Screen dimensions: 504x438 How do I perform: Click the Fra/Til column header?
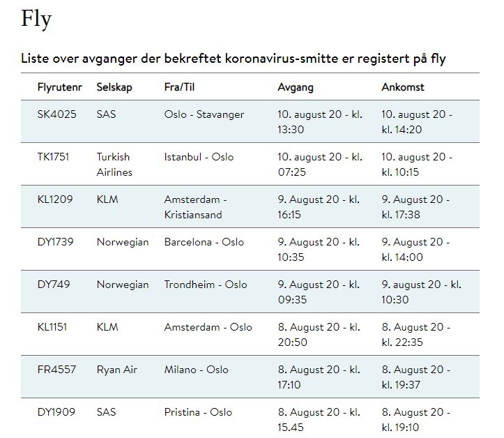[x=179, y=87]
